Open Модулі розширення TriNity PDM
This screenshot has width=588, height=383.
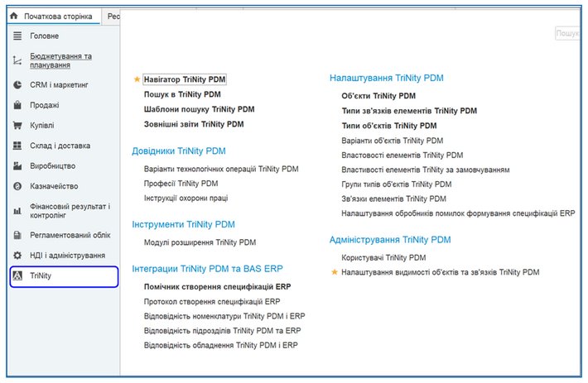(200, 242)
